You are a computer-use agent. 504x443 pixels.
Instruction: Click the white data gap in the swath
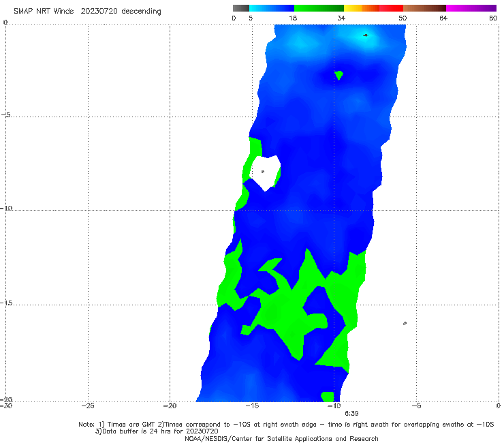(266, 172)
